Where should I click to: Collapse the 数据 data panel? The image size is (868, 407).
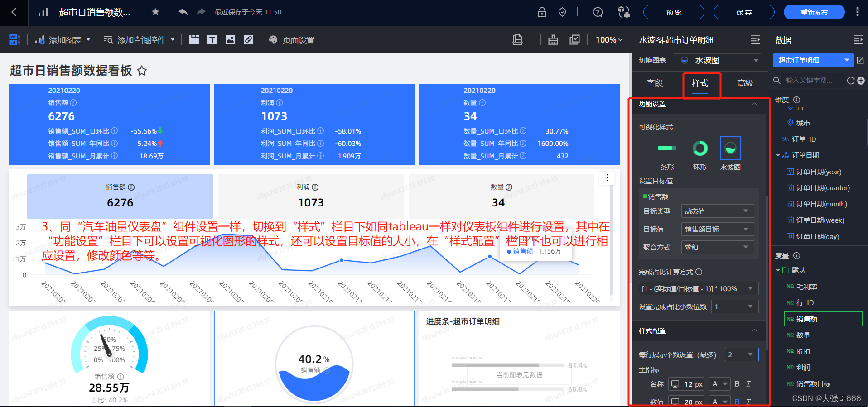(858, 40)
